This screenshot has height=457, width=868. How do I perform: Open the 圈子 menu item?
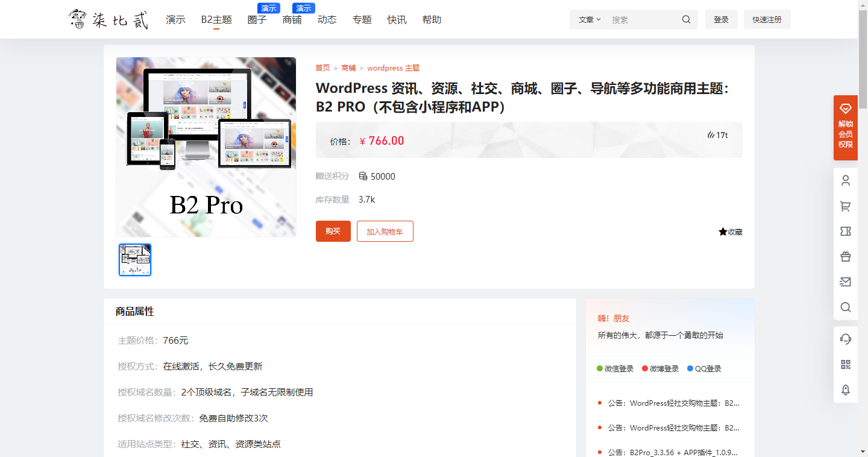pos(257,20)
